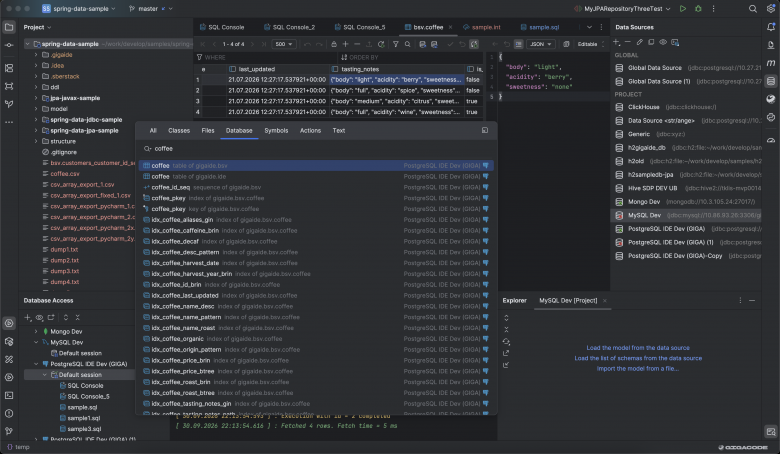This screenshot has height=454, width=780.
Task: Expand all in Database Access toolbar
Action: click(66, 317)
